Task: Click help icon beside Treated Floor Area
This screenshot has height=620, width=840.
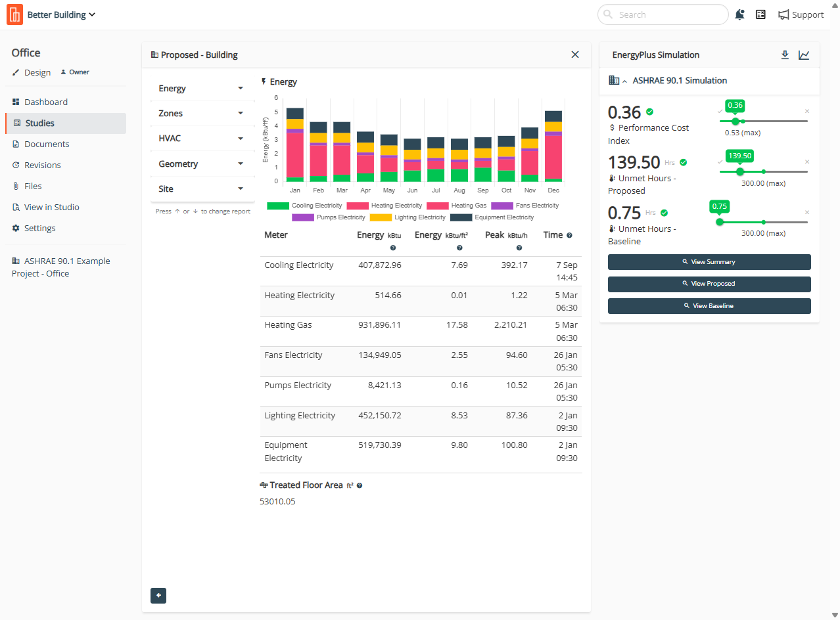Action: pos(360,485)
